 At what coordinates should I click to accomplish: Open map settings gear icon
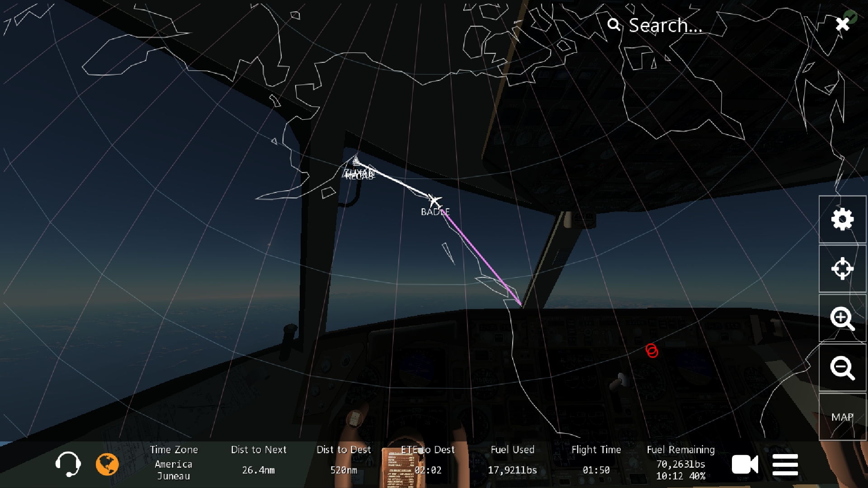tap(842, 220)
